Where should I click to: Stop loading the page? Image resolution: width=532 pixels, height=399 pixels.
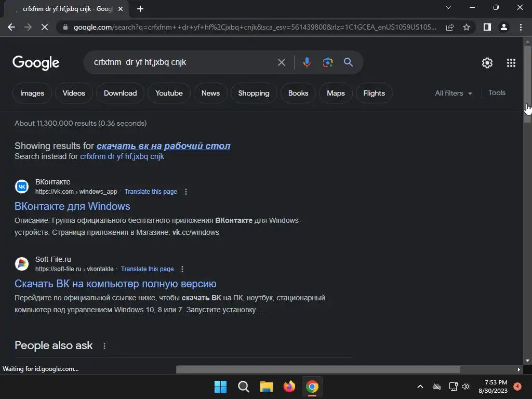(x=45, y=27)
